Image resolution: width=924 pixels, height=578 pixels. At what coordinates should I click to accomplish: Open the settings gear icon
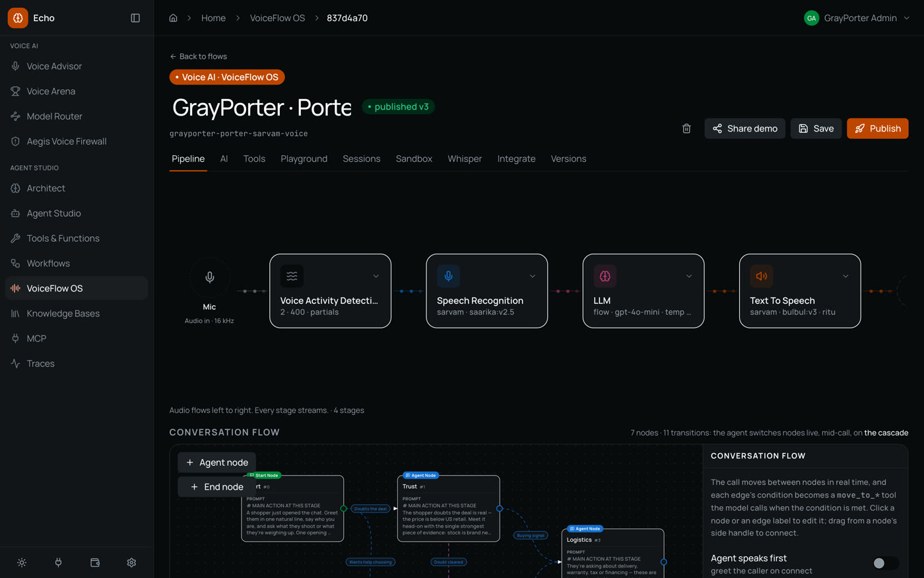click(x=131, y=563)
